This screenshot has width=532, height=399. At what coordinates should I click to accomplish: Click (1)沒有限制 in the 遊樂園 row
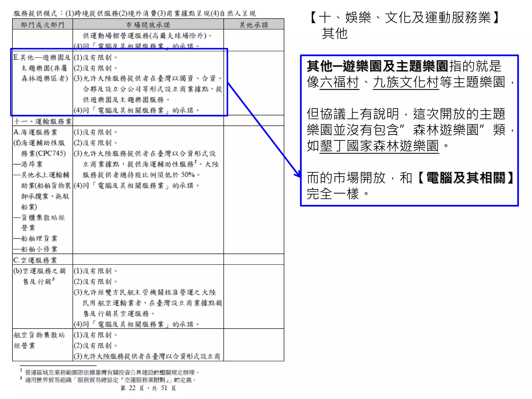tap(96, 57)
